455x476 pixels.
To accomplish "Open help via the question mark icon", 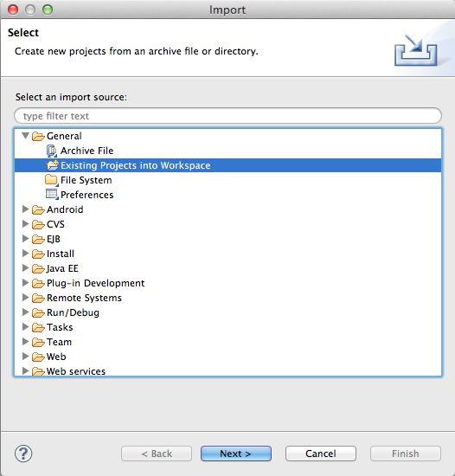I will click(23, 453).
